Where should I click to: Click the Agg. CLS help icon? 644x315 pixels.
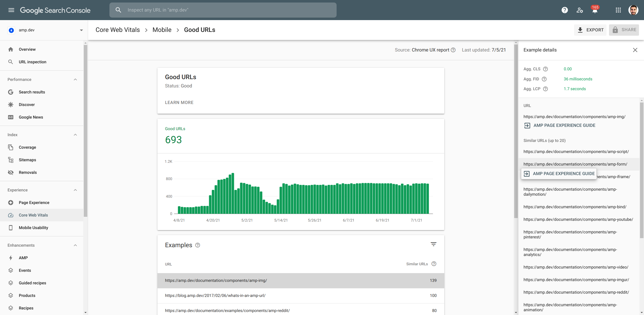[x=545, y=69]
